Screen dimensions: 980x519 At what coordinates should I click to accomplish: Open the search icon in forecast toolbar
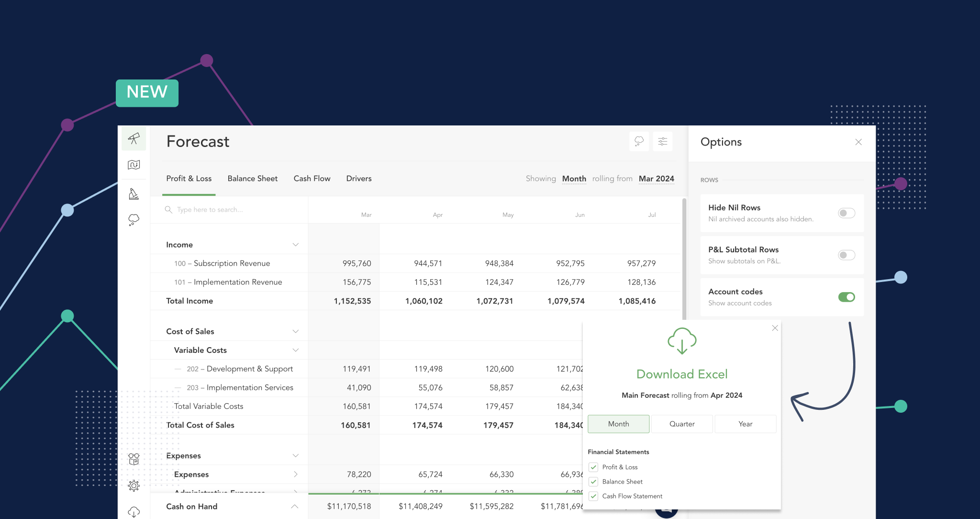[x=168, y=210]
